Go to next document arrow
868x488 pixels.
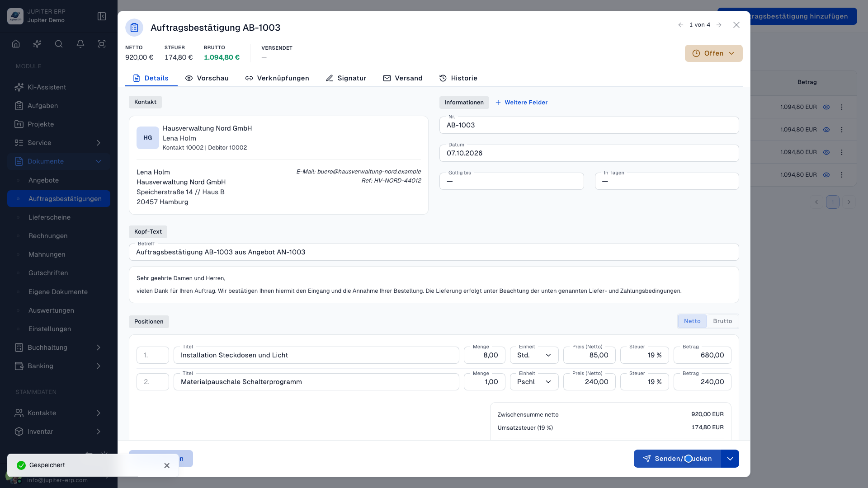(719, 25)
